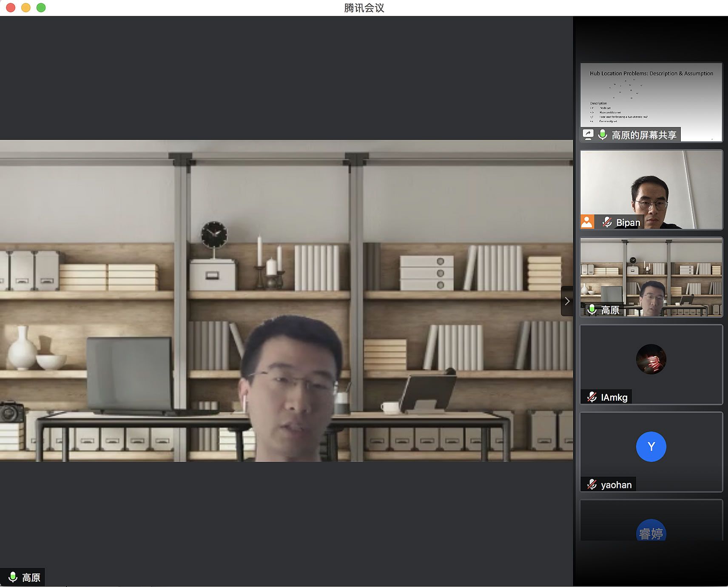The image size is (728, 587).
Task: Collapse participant sidebar with chevron arrow
Action: point(567,301)
